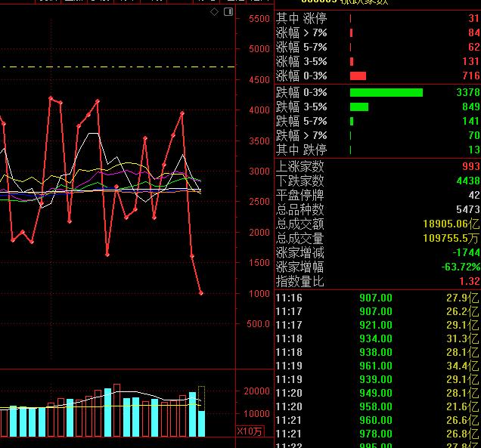Click the rightmost cyan volume bar
The height and width of the screenshot is (448, 481).
pos(201,424)
